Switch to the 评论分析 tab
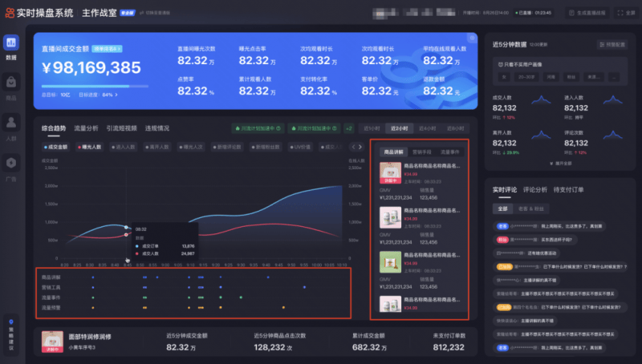642x364 pixels. coord(535,190)
